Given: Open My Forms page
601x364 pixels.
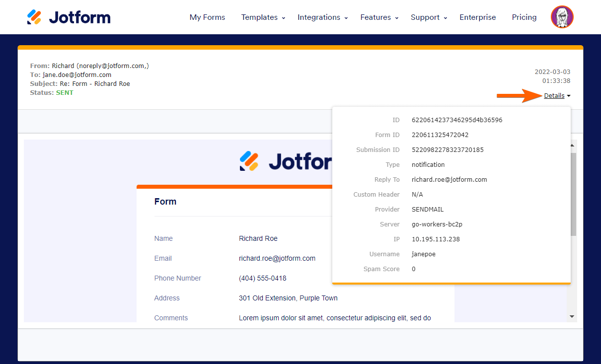Looking at the screenshot, I should coord(207,17).
